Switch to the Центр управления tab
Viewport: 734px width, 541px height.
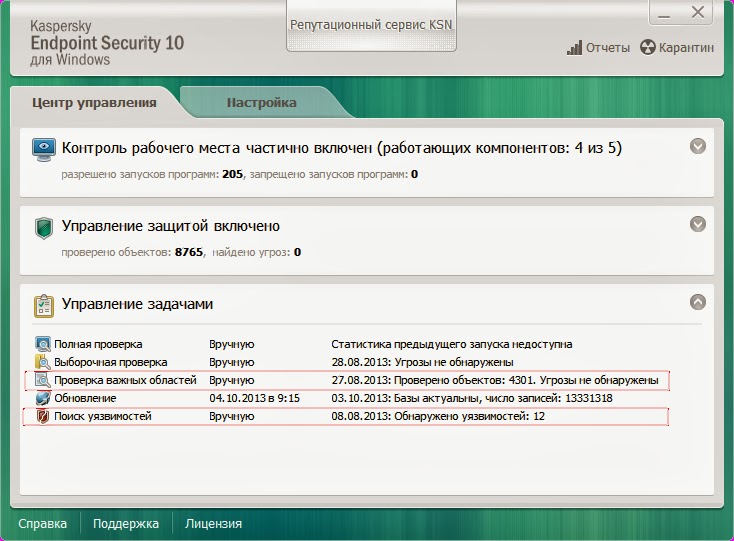(x=94, y=102)
